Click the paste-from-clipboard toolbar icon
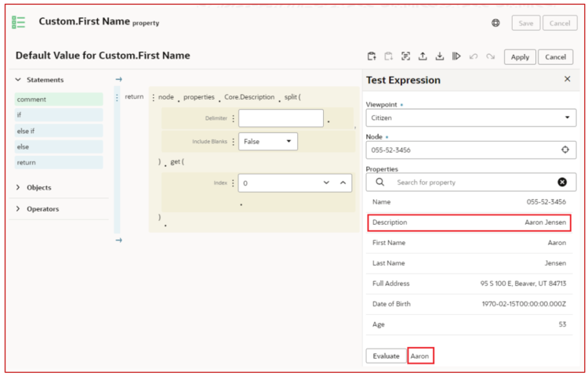Image resolution: width=588 pixels, height=376 pixels. pyautogui.click(x=372, y=56)
